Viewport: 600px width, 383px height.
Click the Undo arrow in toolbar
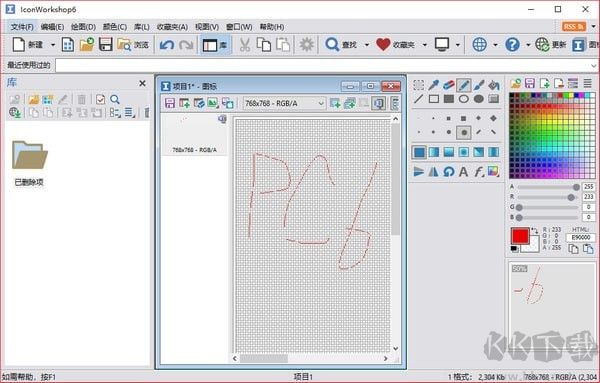pos(166,45)
